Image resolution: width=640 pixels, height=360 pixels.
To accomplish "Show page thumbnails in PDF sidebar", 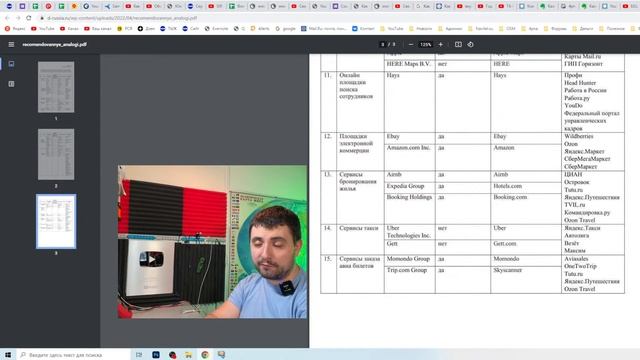I will 11,64.
